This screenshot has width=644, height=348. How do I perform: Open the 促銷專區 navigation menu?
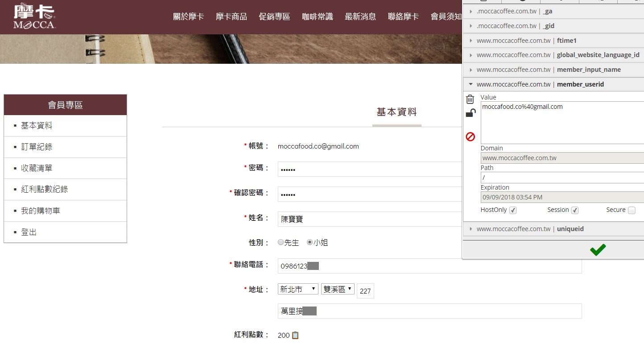click(274, 17)
